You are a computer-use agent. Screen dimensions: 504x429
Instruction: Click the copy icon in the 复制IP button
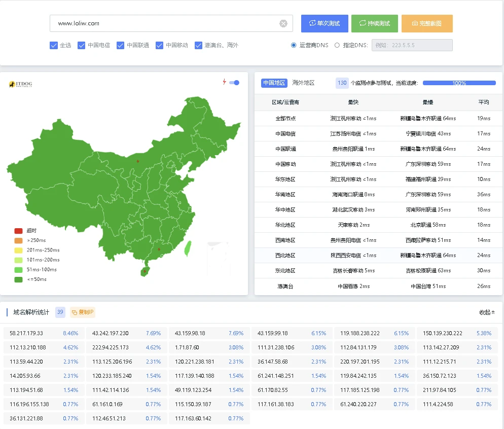[x=74, y=312]
